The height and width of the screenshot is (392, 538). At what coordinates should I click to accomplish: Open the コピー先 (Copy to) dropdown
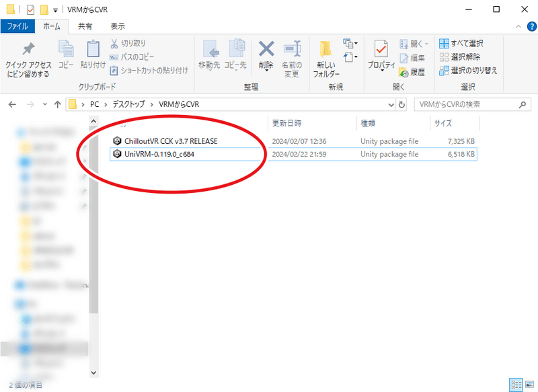click(236, 55)
